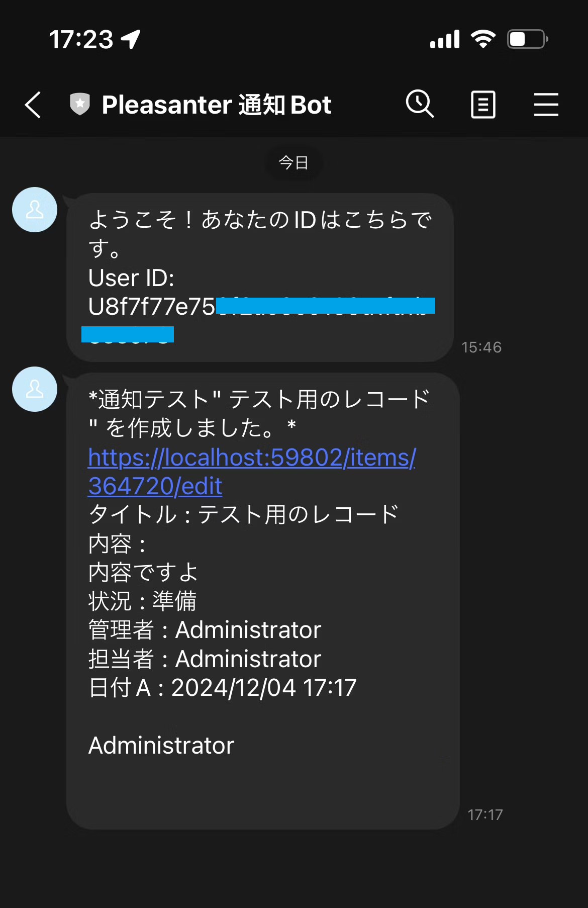
Task: Open search within the Pleasanter 通知Bot chat
Action: (x=420, y=104)
